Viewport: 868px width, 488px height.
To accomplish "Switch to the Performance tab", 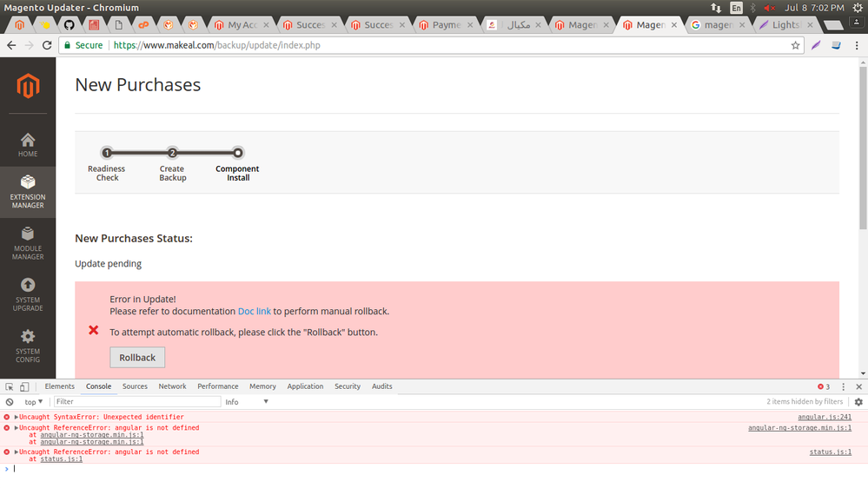I will click(217, 386).
